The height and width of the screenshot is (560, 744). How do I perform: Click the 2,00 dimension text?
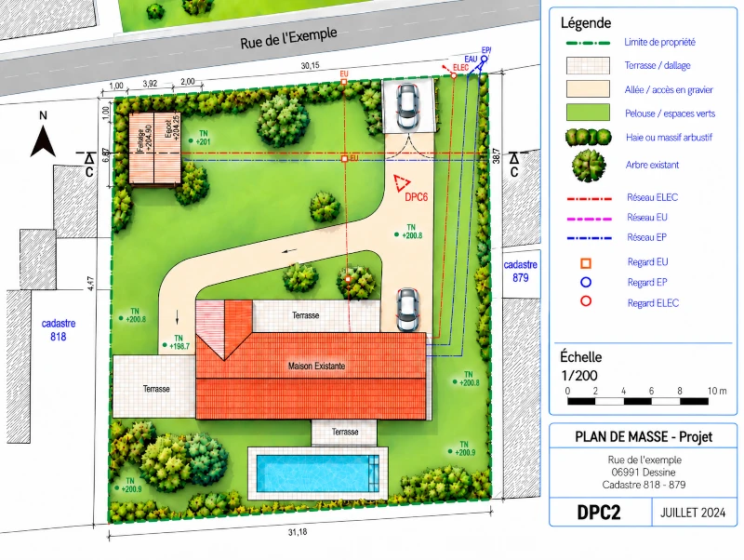point(188,82)
